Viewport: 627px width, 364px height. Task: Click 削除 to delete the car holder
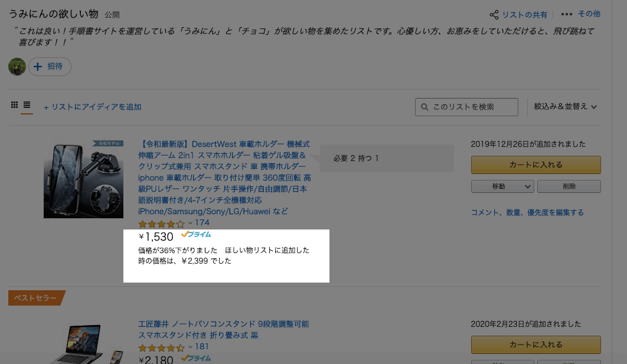[x=569, y=186]
